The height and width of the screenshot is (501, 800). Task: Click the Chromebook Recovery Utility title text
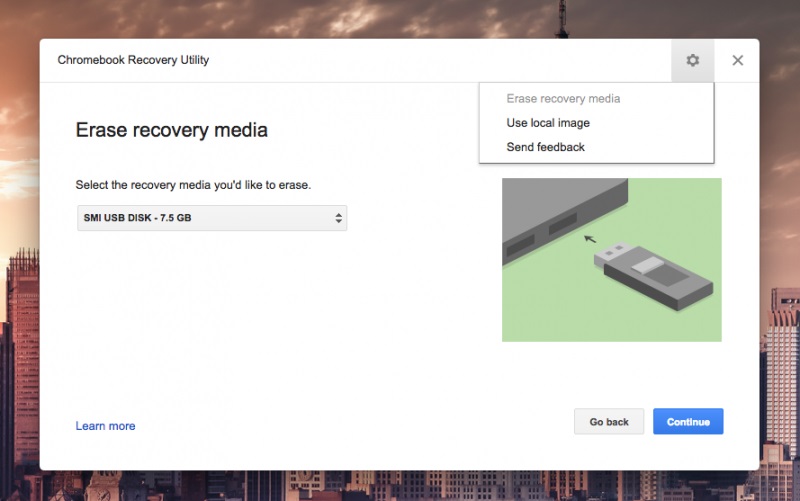[133, 61]
